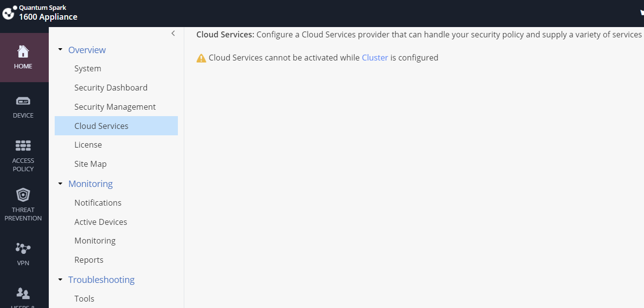
Task: Collapse the Overview section
Action: click(x=60, y=49)
